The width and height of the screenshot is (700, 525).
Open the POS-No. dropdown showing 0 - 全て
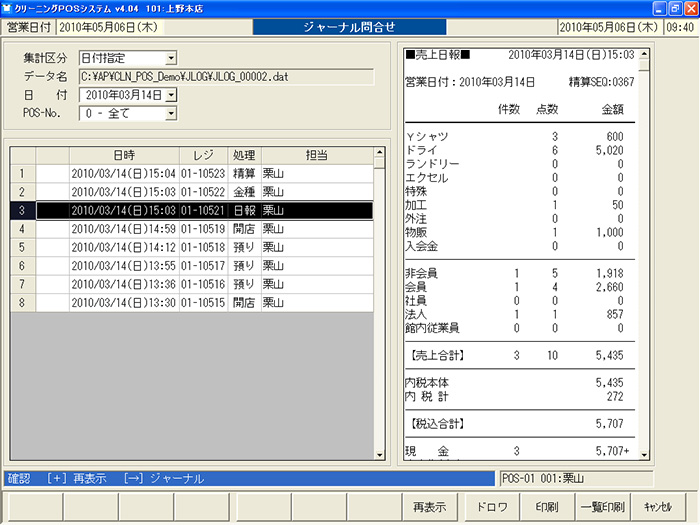click(x=128, y=113)
